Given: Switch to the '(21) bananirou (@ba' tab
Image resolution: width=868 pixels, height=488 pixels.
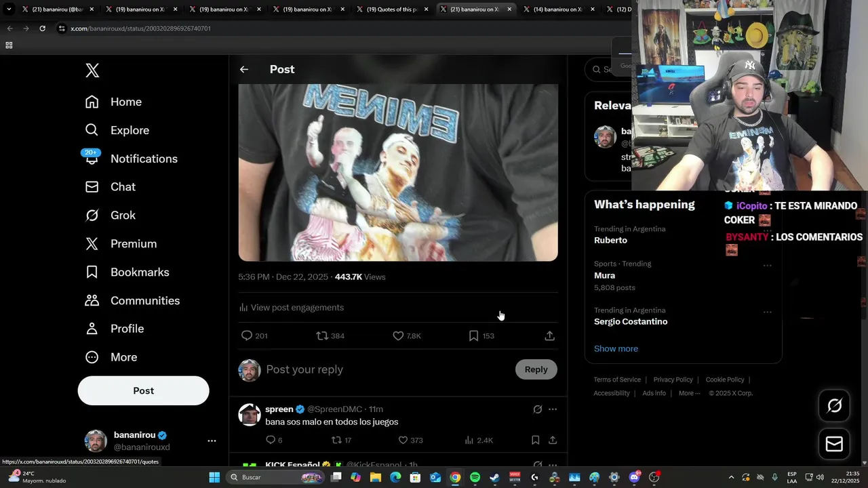Looking at the screenshot, I should click(x=58, y=9).
